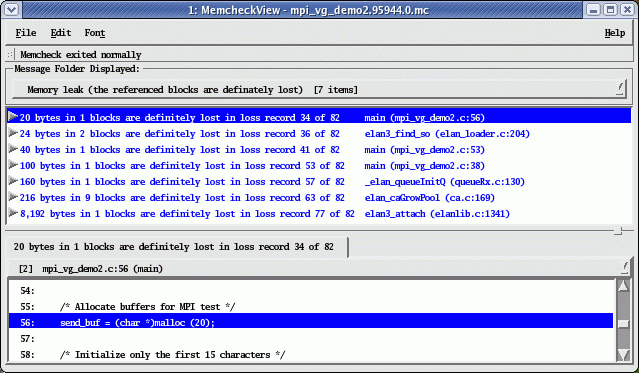This screenshot has width=639, height=373.
Task: Click location elan_caGrowPool (ca.c:169)
Action: point(429,198)
